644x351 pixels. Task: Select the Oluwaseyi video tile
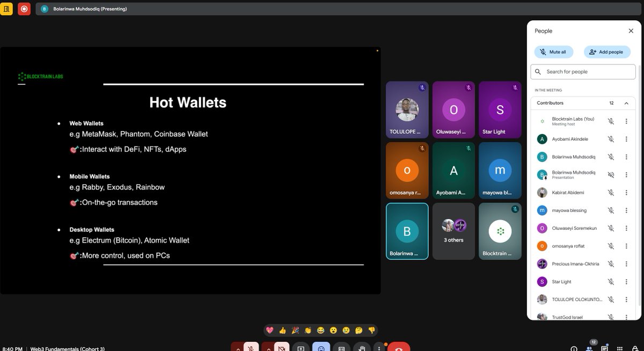pos(453,109)
